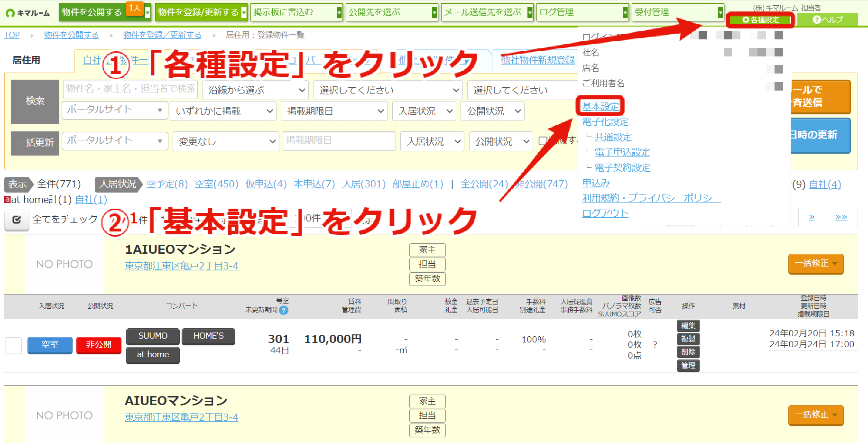This screenshot has height=443, width=868.
Task: Filter by 空室(450) link
Action: coord(216,184)
